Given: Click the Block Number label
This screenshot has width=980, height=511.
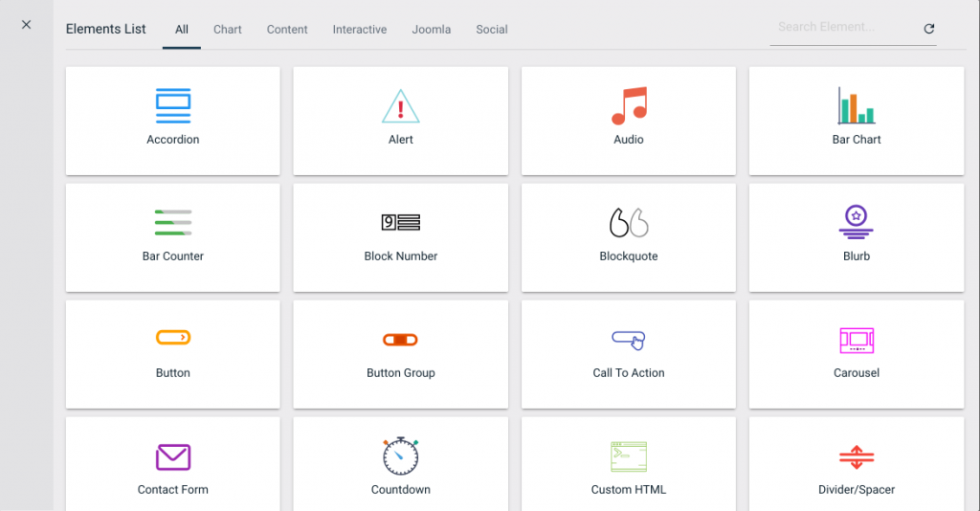Looking at the screenshot, I should [x=401, y=256].
